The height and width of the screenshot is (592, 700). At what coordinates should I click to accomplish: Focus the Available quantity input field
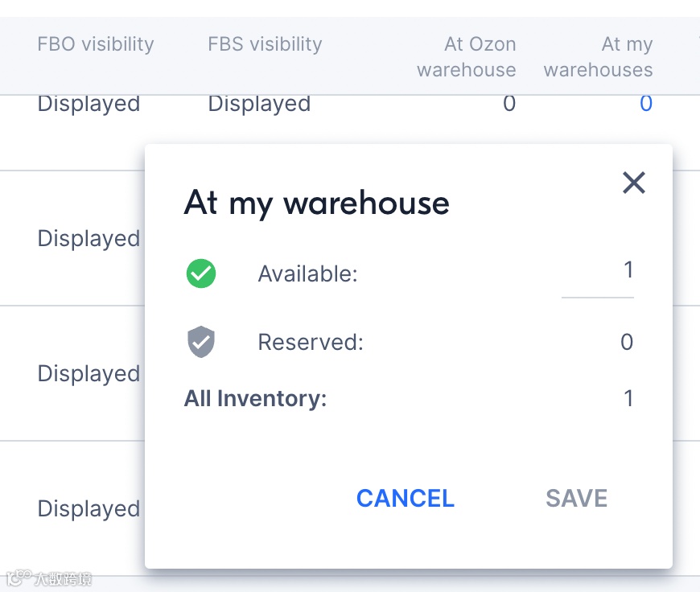click(x=598, y=272)
